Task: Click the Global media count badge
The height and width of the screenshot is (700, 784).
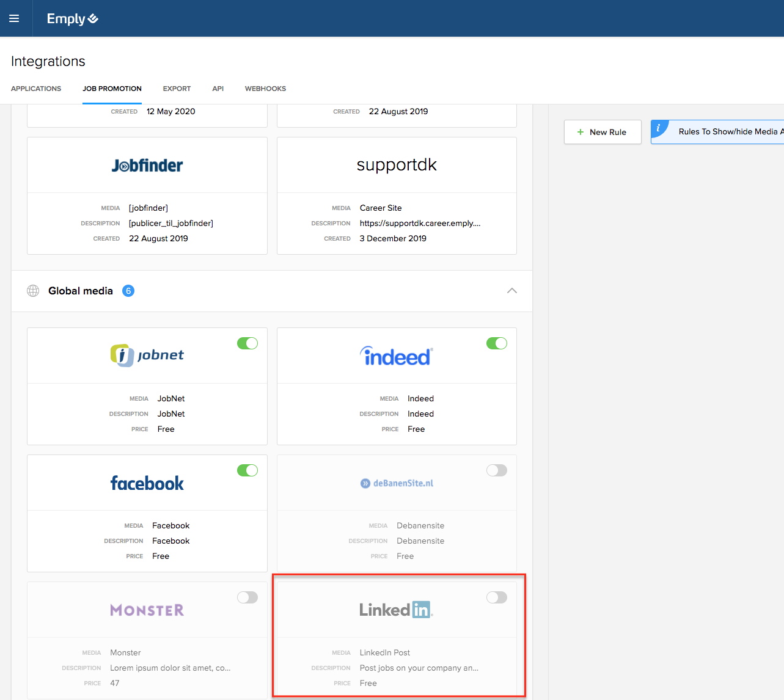Action: [128, 291]
